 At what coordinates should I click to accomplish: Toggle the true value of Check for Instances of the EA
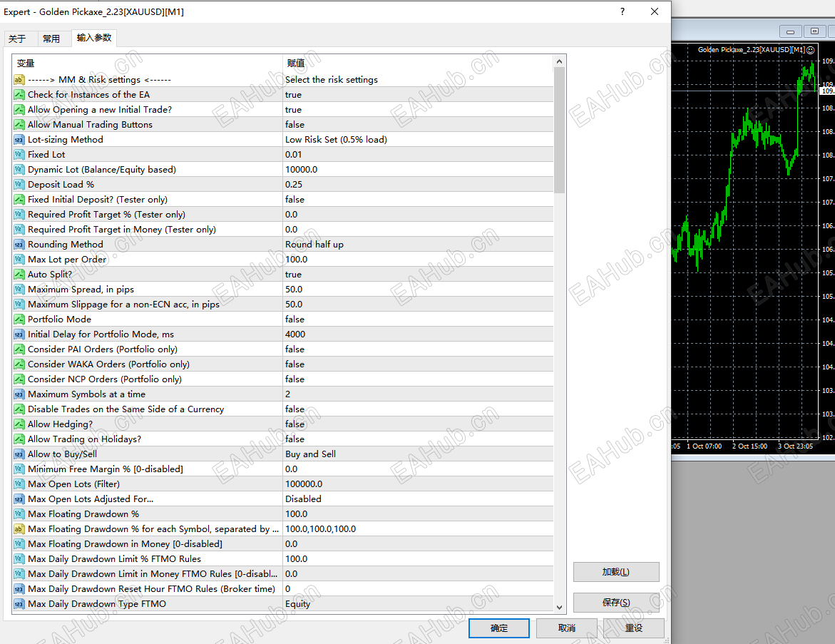(x=418, y=95)
